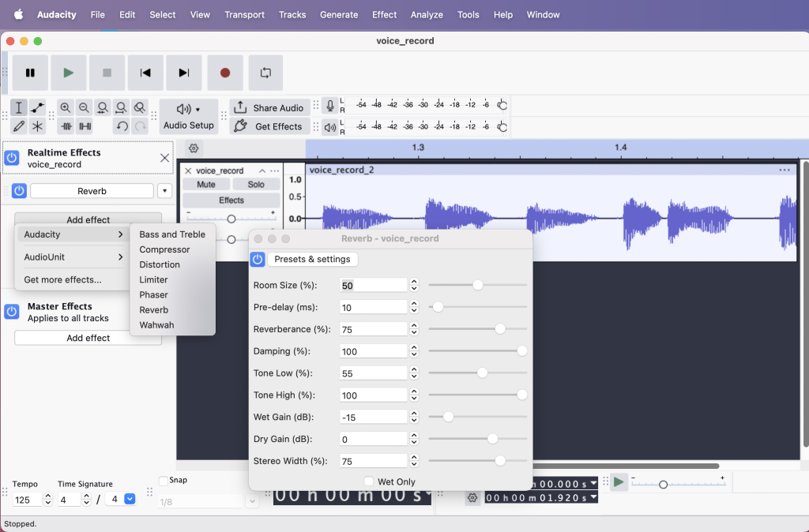Image resolution: width=809 pixels, height=532 pixels.
Task: Open the dropdown arrow beside Reverb effect
Action: pos(164,191)
